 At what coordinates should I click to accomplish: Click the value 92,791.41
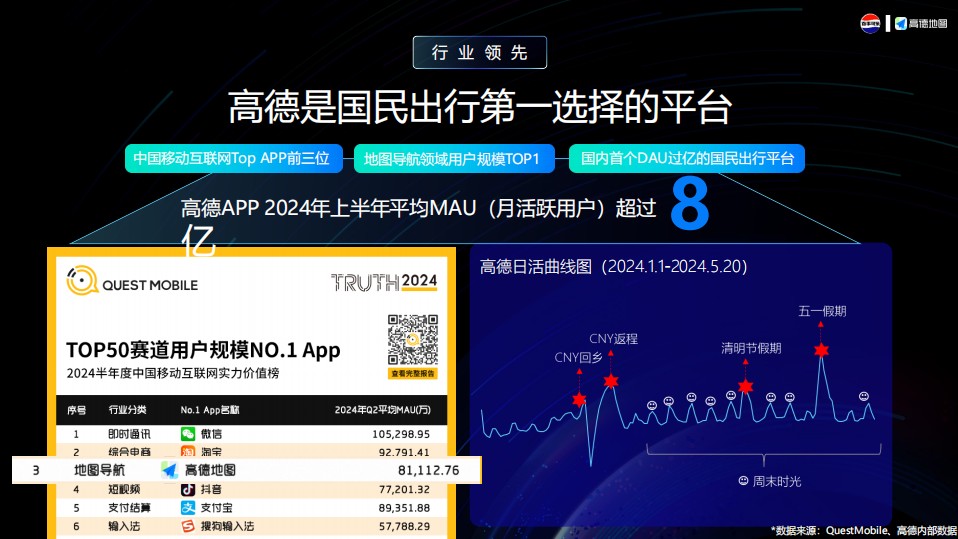click(404, 452)
